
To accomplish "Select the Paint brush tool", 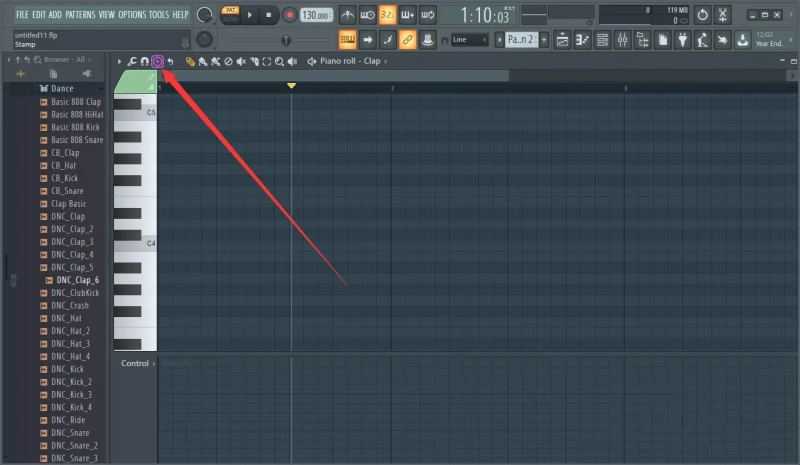I will coord(203,61).
